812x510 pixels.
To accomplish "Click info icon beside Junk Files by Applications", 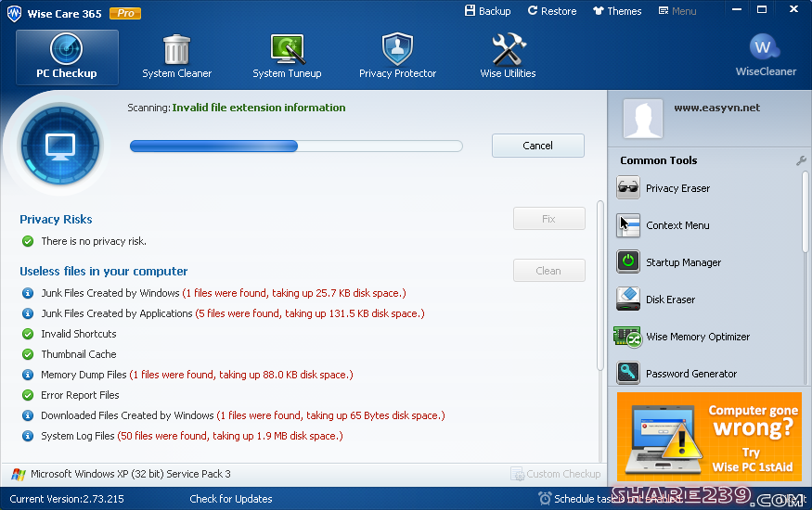I will tap(28, 313).
